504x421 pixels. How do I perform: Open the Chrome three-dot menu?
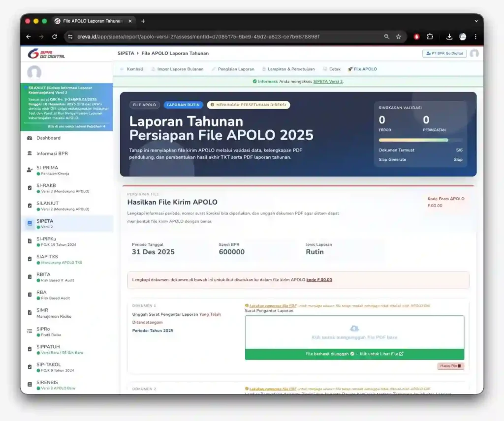point(475,37)
